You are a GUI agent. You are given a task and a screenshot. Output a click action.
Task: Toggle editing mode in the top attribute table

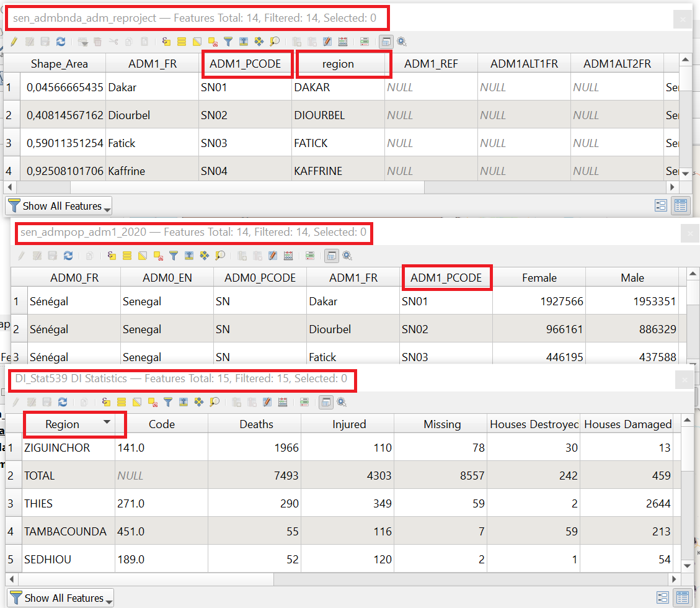click(x=14, y=42)
